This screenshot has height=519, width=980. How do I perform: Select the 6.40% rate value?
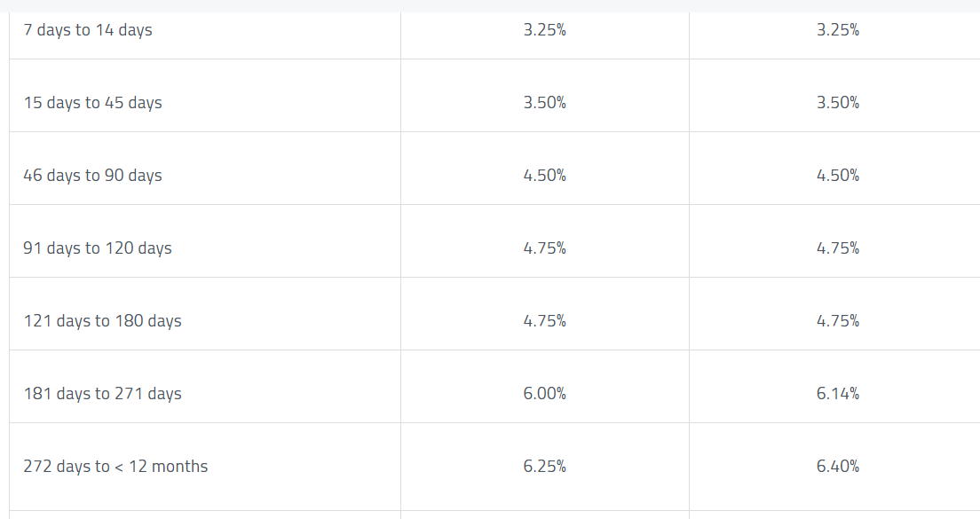[x=837, y=467]
